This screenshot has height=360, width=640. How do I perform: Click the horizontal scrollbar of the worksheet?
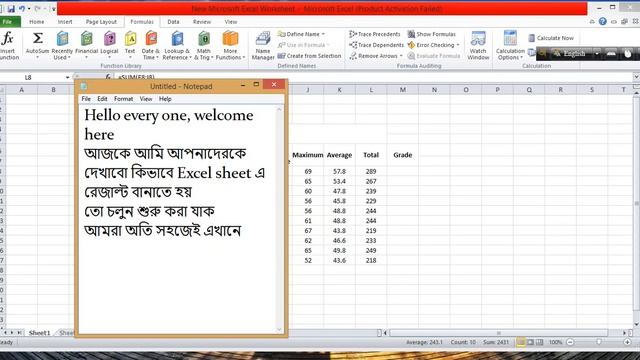[x=498, y=333]
